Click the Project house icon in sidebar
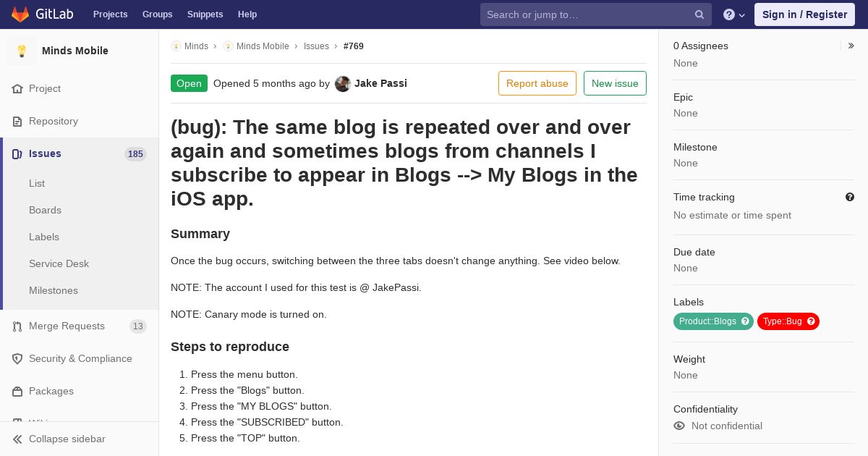Image resolution: width=868 pixels, height=456 pixels. pyautogui.click(x=17, y=89)
